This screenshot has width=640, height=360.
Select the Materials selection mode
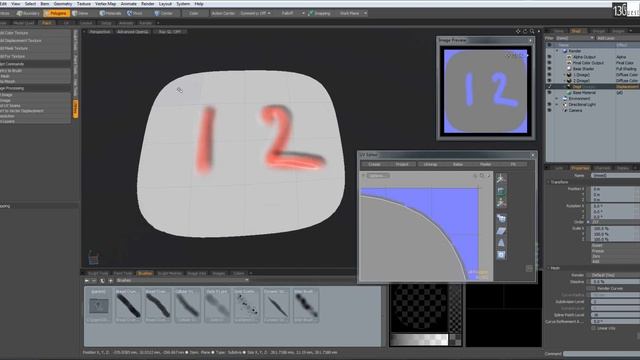pyautogui.click(x=110, y=13)
